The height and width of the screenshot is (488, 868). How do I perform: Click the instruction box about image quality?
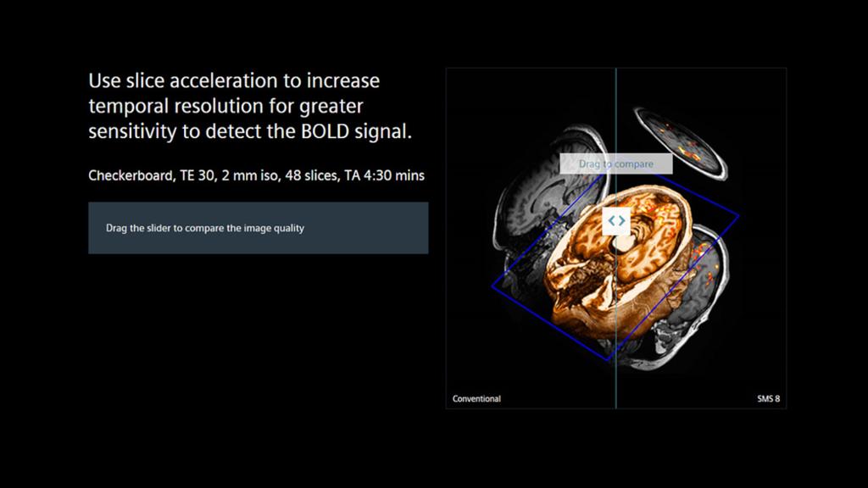point(258,227)
